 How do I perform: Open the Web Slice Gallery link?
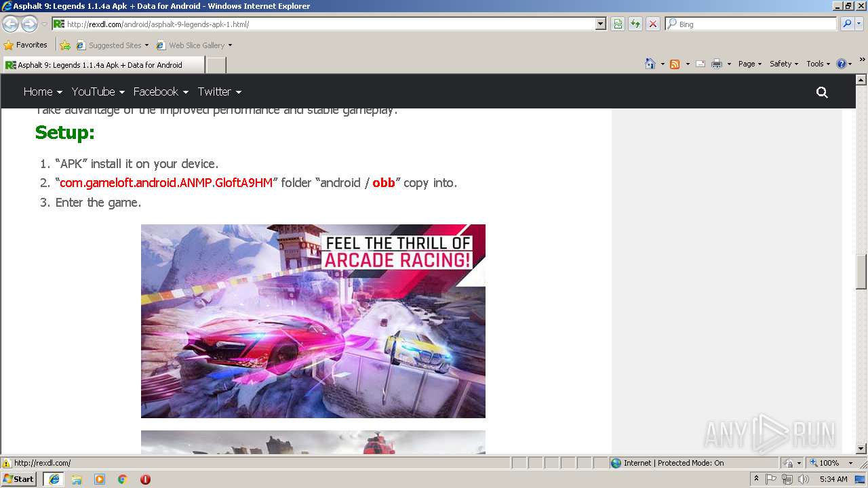pyautogui.click(x=194, y=45)
